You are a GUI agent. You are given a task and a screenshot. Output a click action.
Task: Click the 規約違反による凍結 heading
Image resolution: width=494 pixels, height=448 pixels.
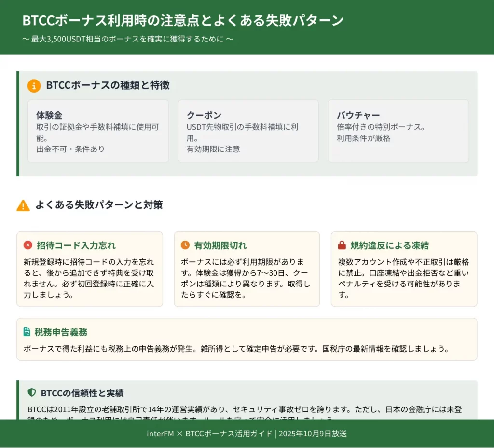[x=389, y=245]
